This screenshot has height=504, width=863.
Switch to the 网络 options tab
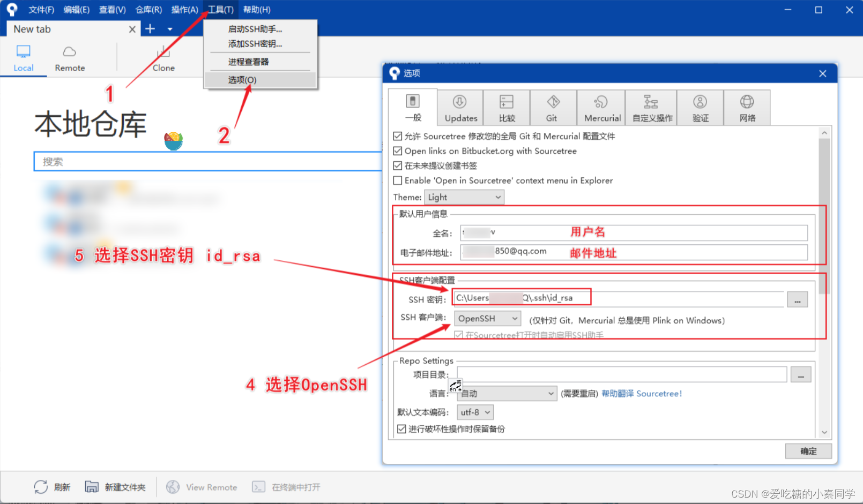coord(747,108)
